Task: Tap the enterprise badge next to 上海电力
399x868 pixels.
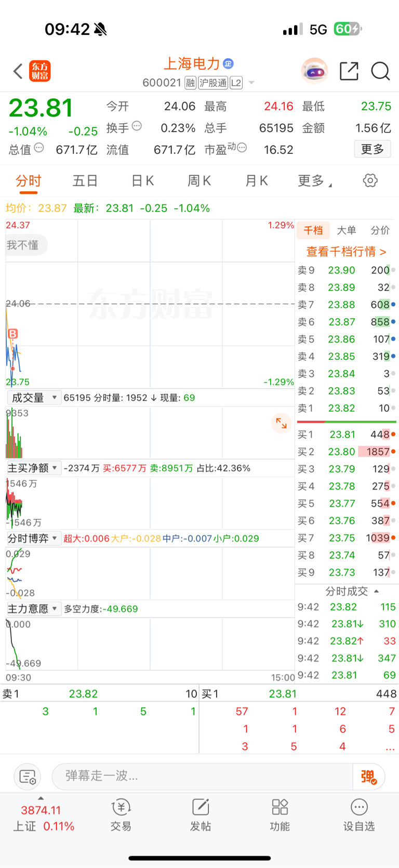Action: coord(228,64)
